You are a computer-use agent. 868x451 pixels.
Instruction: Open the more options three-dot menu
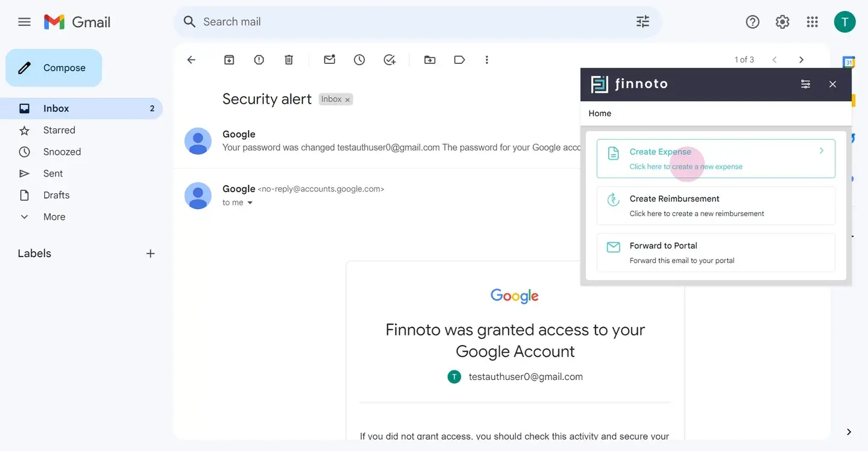[x=487, y=60]
